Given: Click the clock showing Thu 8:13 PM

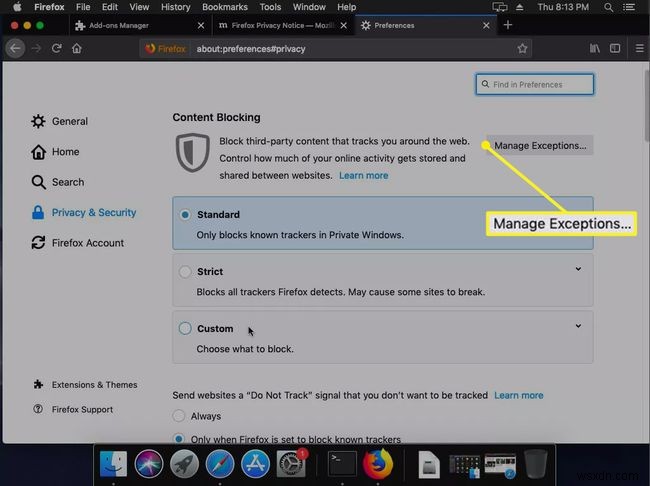Looking at the screenshot, I should coord(563,7).
